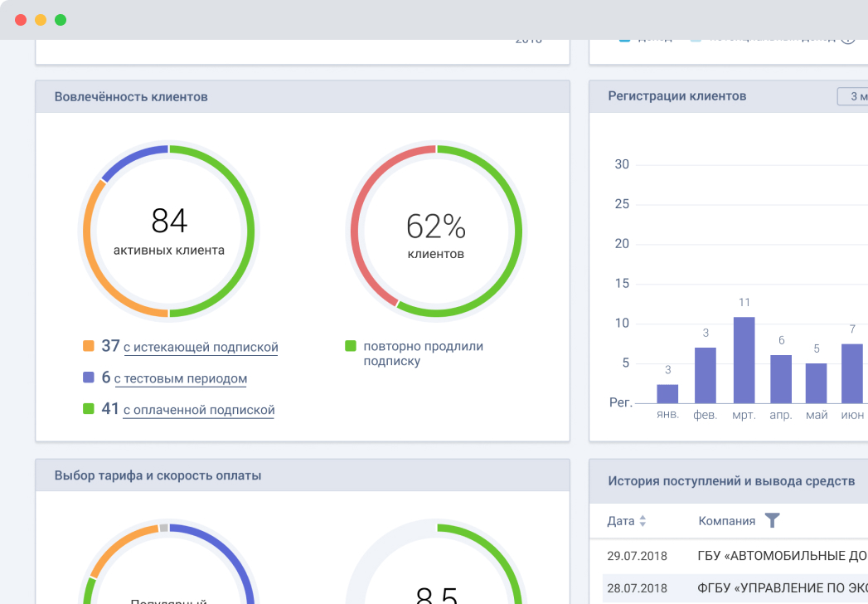
Task: Click the 'Регистрации клиентов' panel title
Action: [677, 96]
